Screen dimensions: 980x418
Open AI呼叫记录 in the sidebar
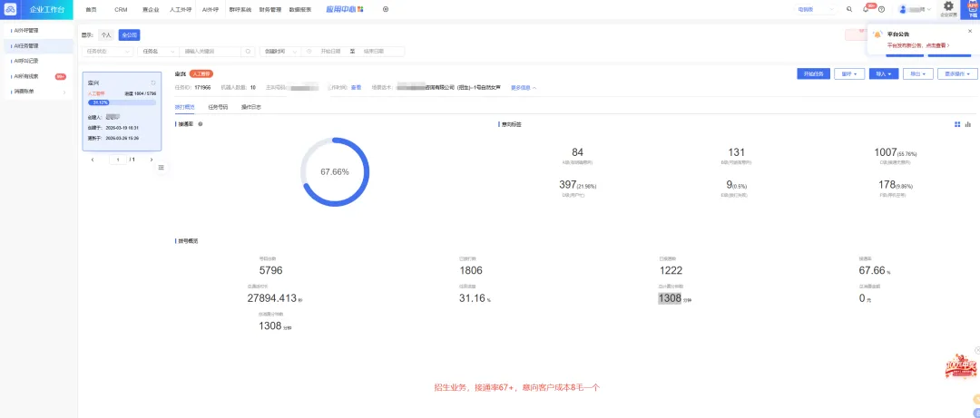[39, 61]
